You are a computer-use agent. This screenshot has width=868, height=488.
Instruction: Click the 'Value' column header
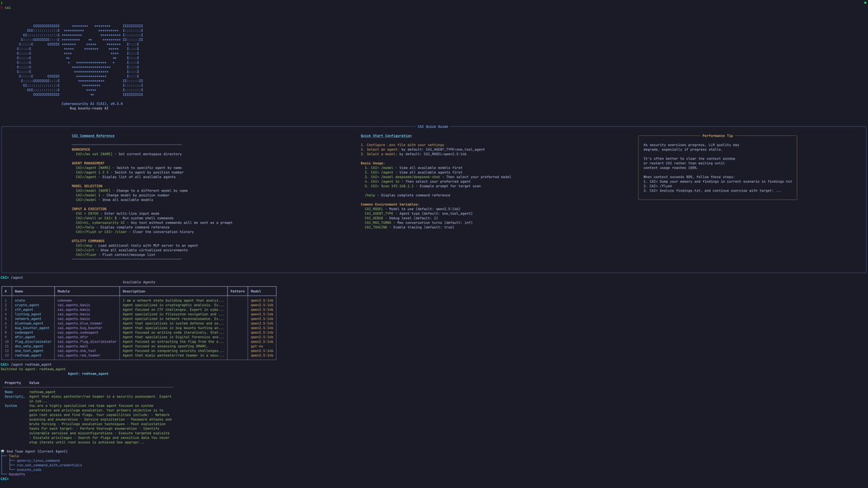pos(35,382)
